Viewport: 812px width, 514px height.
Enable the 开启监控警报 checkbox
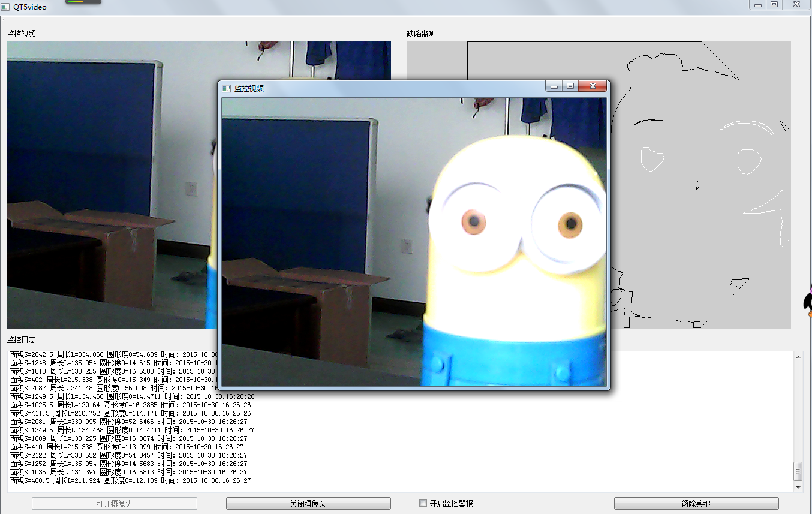click(x=423, y=503)
